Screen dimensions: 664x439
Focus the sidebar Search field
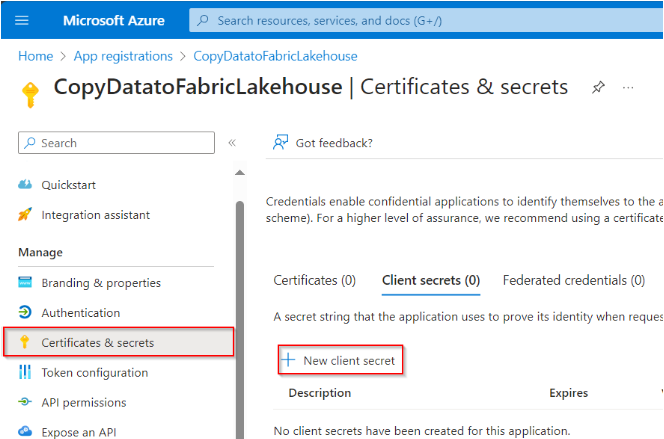click(x=116, y=143)
